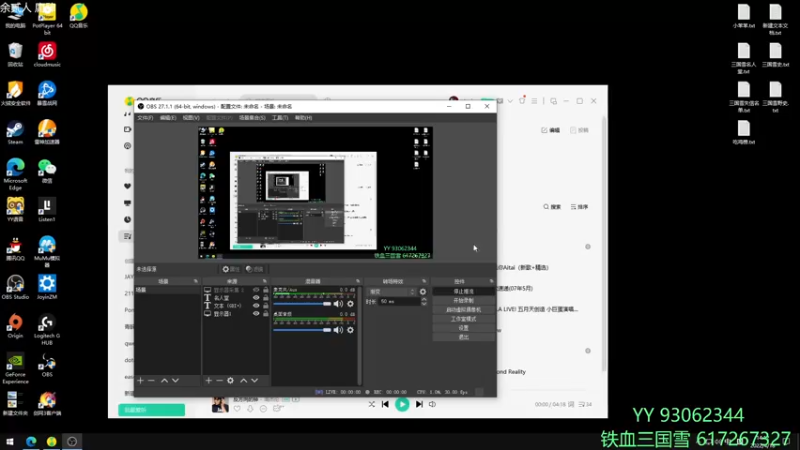Open the Steam desktop shortcut

pos(15,133)
